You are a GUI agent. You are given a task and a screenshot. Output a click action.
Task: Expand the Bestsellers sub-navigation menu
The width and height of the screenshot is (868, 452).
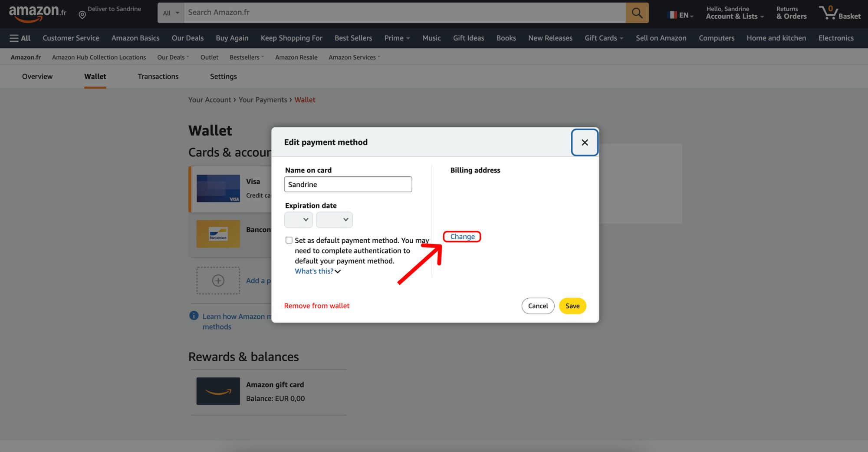tap(247, 57)
